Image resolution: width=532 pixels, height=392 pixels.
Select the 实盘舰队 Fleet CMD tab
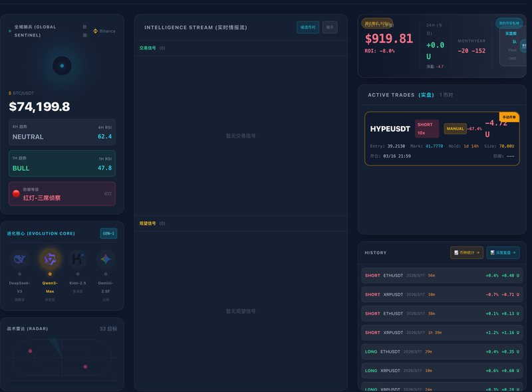(x=512, y=46)
